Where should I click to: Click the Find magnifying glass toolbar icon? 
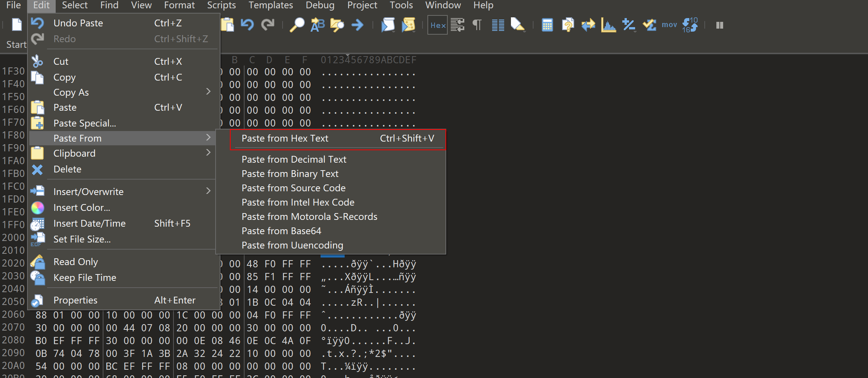[297, 25]
